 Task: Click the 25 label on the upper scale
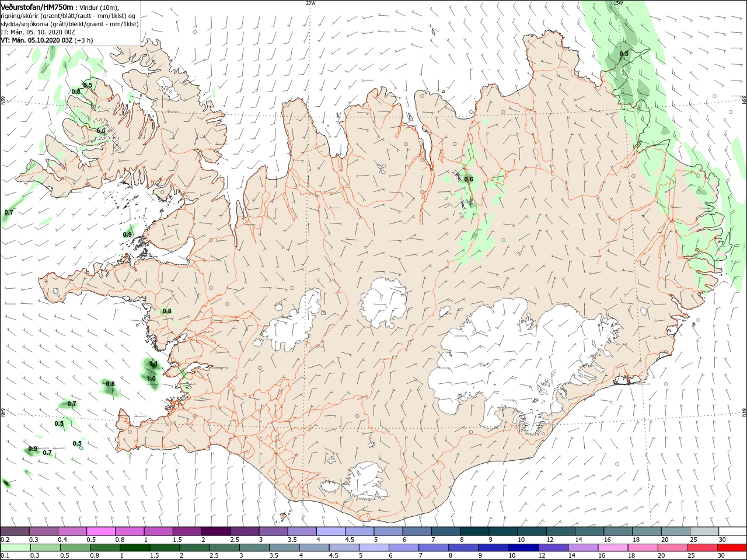pyautogui.click(x=693, y=540)
